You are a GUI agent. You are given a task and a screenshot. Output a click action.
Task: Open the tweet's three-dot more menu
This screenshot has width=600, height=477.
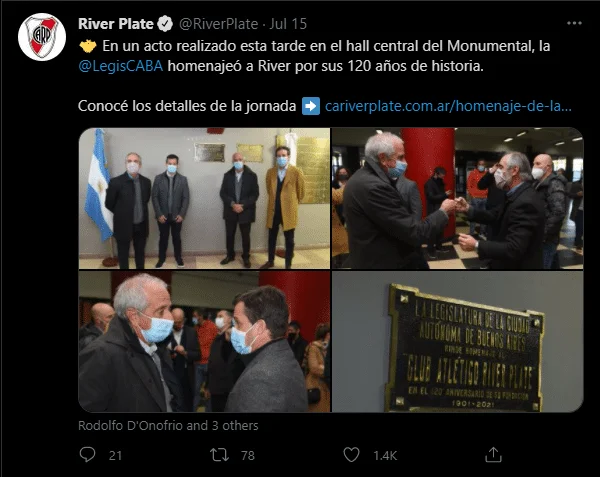(x=574, y=23)
